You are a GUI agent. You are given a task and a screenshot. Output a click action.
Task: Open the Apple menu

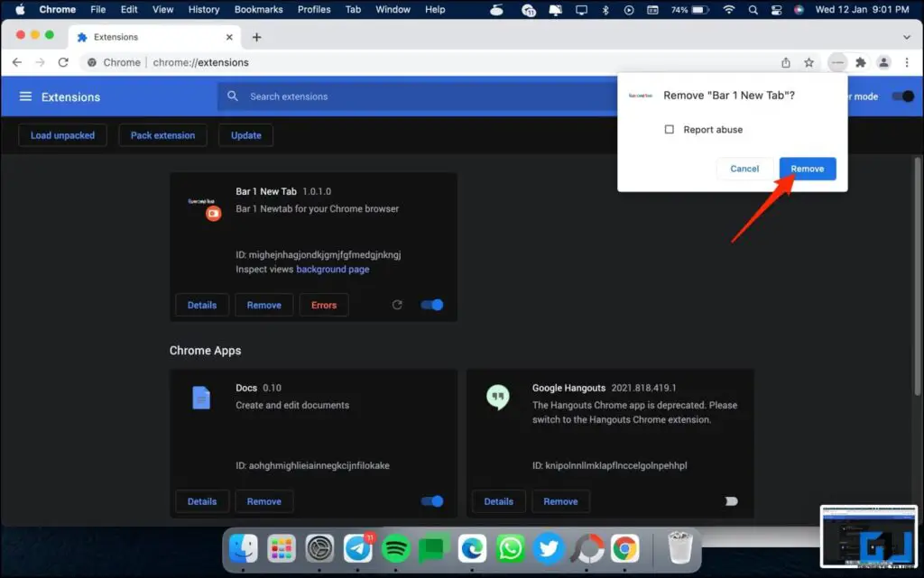(x=20, y=9)
